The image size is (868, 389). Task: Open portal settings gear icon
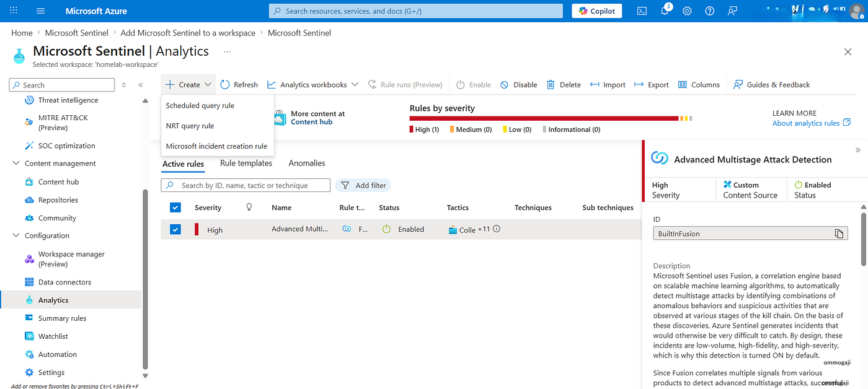[687, 11]
